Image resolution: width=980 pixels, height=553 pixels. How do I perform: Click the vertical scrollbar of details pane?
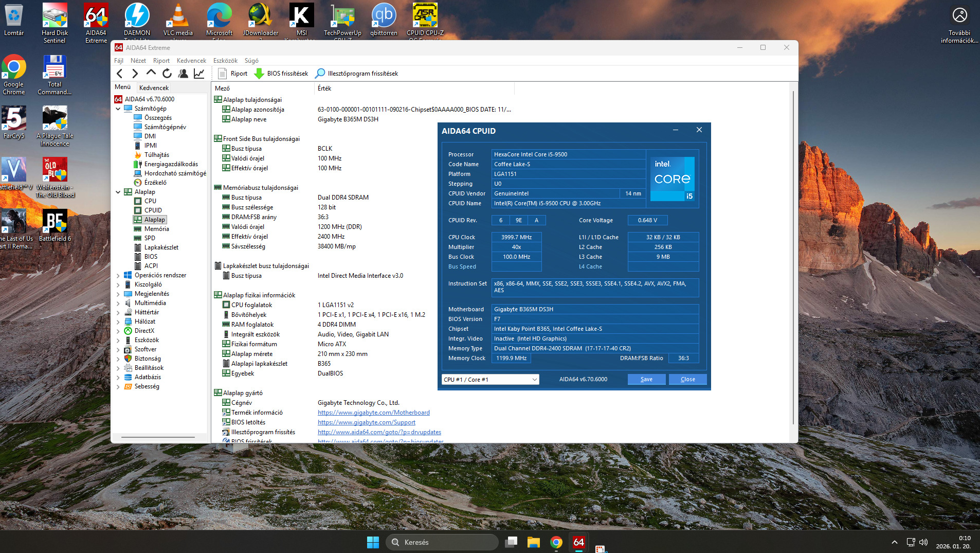[793, 257]
